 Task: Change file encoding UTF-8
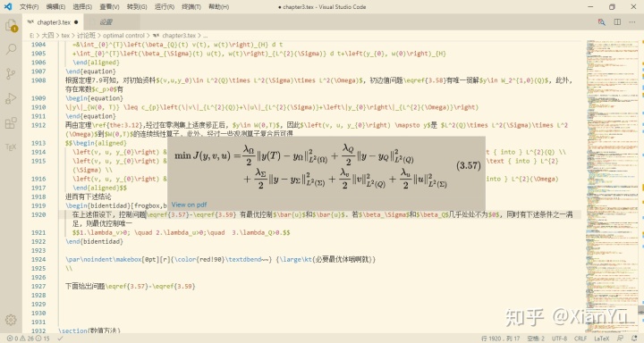coord(559,339)
